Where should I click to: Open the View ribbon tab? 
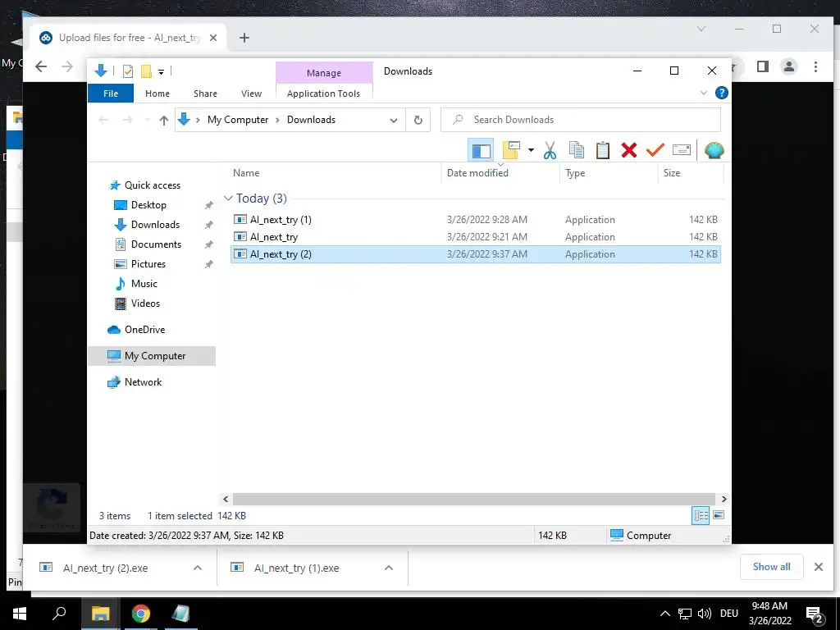coord(251,94)
